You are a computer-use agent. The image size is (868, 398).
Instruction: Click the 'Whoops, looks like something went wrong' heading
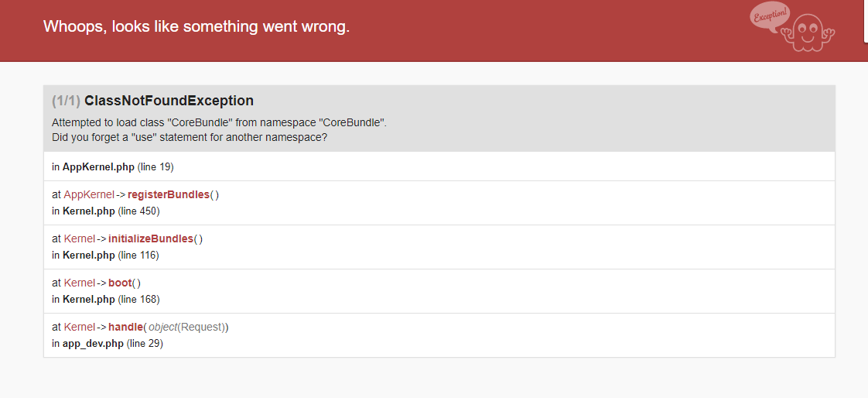pyautogui.click(x=196, y=26)
